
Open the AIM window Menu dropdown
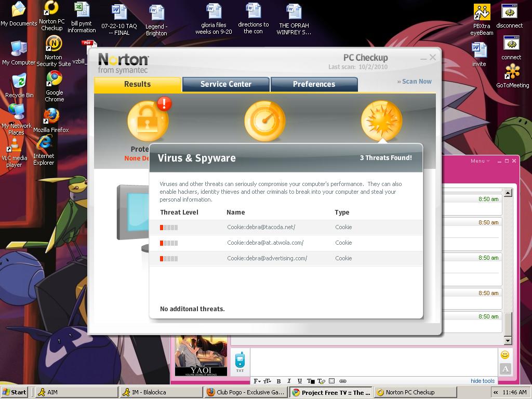480,161
